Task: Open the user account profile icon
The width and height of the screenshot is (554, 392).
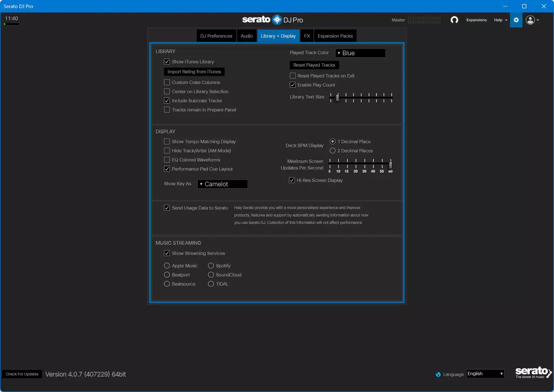Action: (x=531, y=20)
